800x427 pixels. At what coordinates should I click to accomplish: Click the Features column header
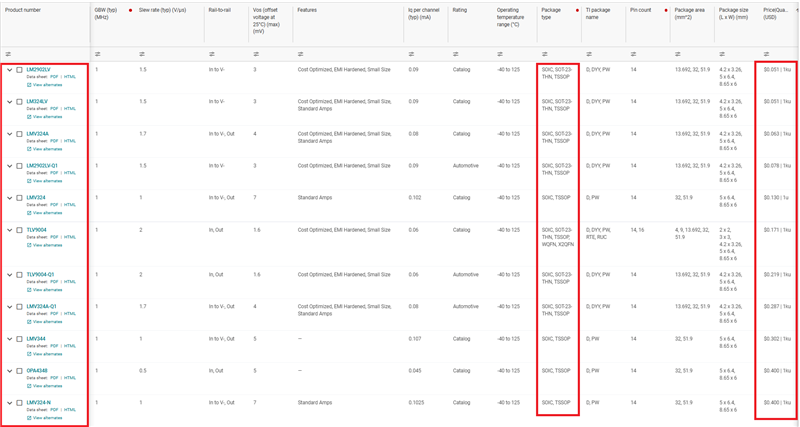tap(307, 10)
